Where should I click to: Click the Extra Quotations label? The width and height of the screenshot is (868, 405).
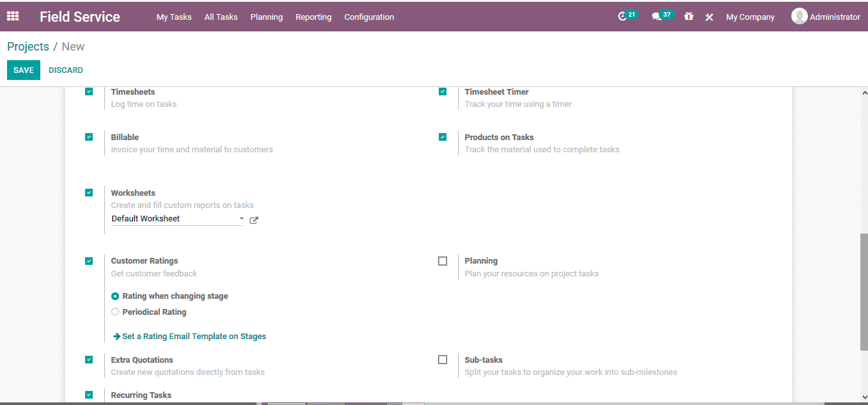142,360
